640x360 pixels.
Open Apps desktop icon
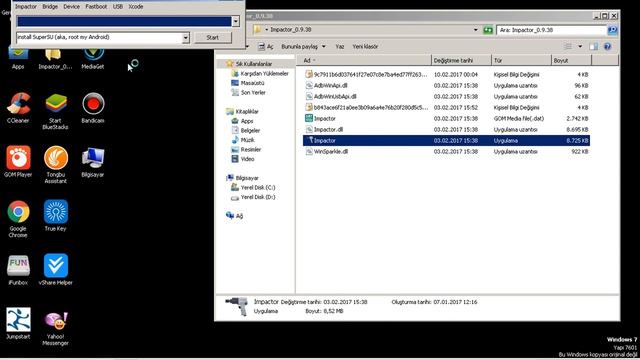18,59
